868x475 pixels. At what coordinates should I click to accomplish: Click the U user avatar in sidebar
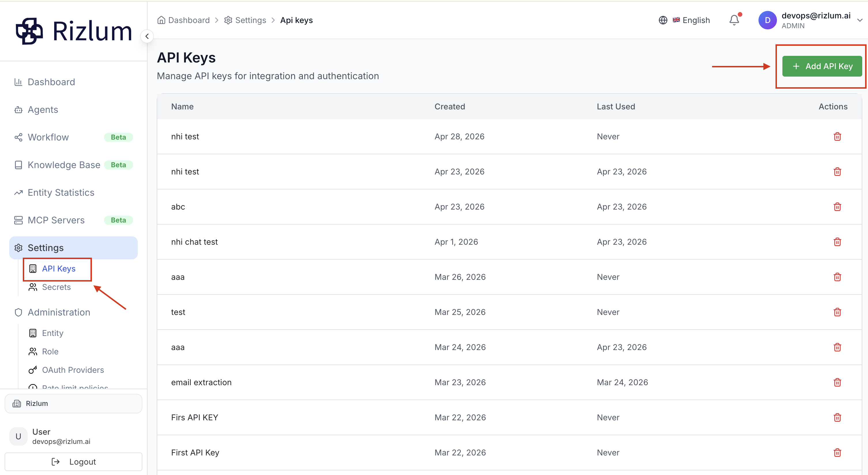(18, 436)
